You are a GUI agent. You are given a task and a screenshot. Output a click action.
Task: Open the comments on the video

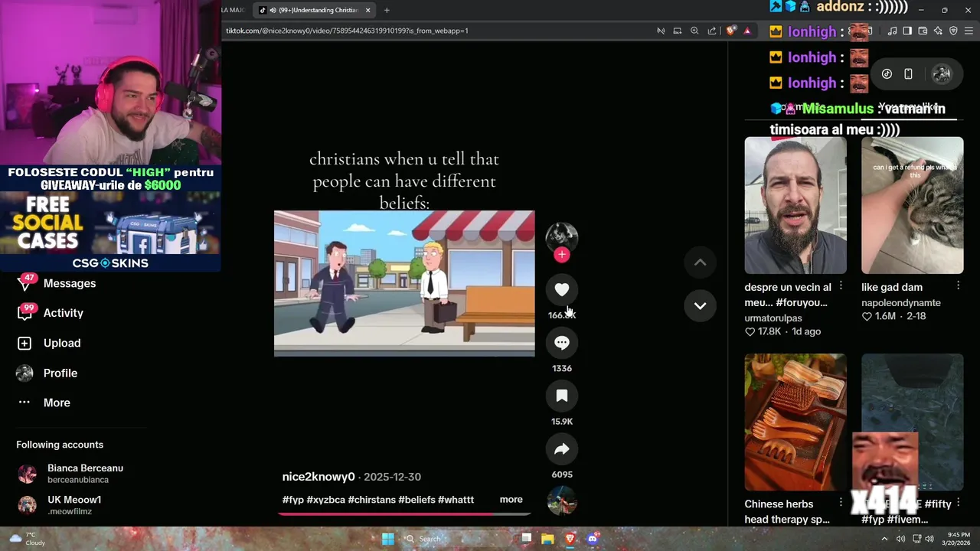[561, 343]
